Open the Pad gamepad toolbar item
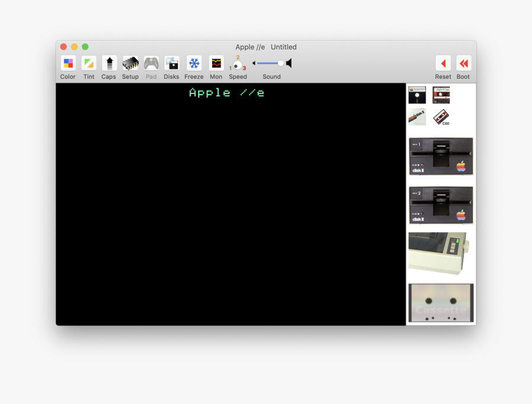 (151, 63)
